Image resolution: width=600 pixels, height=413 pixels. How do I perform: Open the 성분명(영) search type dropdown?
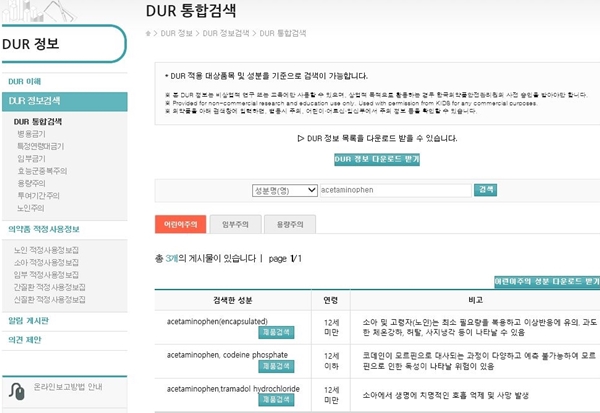pos(284,189)
